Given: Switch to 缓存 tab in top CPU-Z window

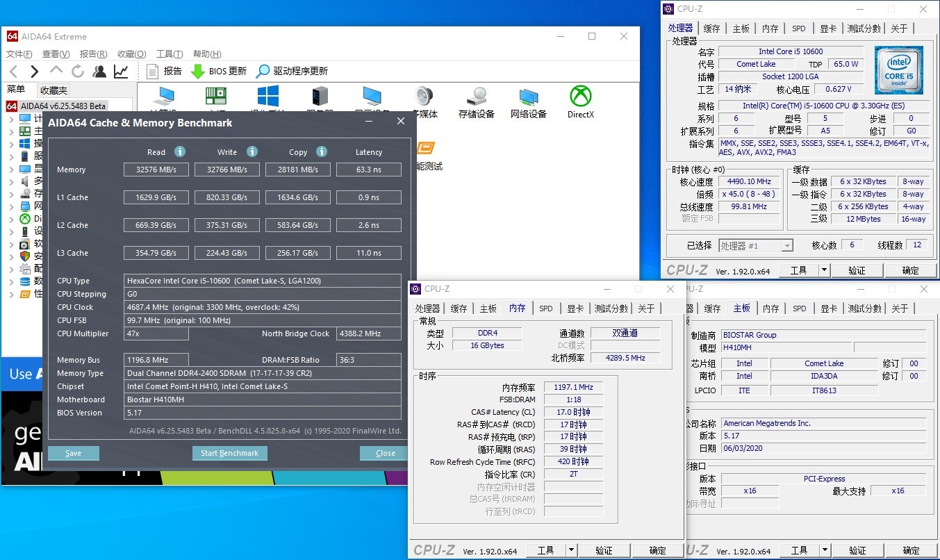Looking at the screenshot, I should (x=712, y=28).
